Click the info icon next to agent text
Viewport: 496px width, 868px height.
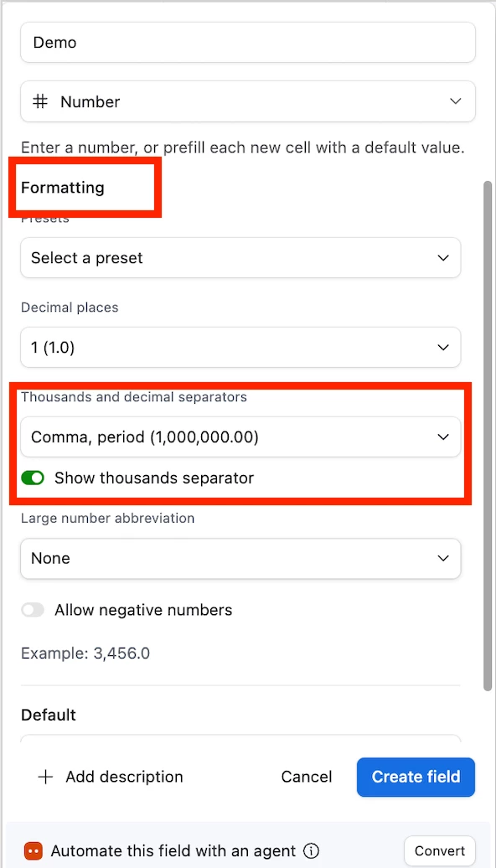click(312, 850)
